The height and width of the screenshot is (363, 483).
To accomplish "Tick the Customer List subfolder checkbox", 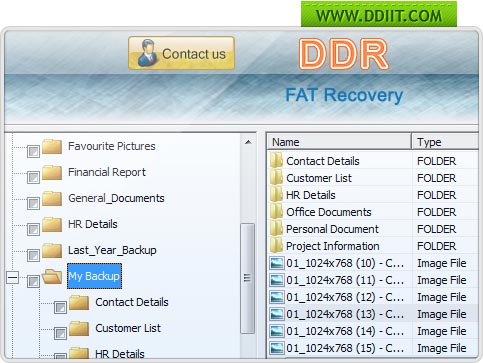I will pyautogui.click(x=60, y=333).
